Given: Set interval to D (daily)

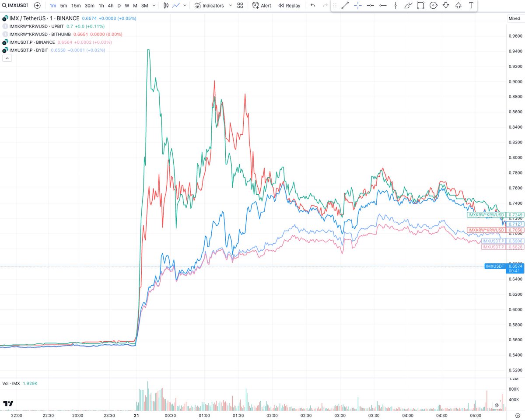Looking at the screenshot, I should click(119, 6).
